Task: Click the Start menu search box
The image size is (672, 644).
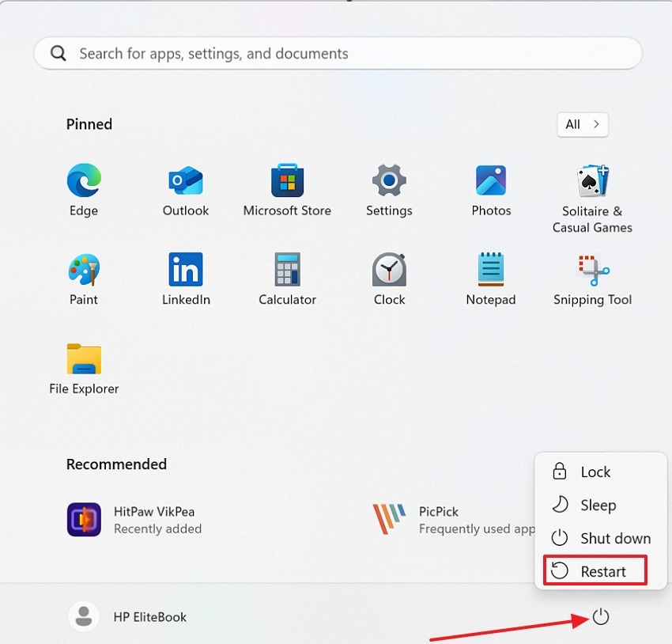Action: [337, 54]
